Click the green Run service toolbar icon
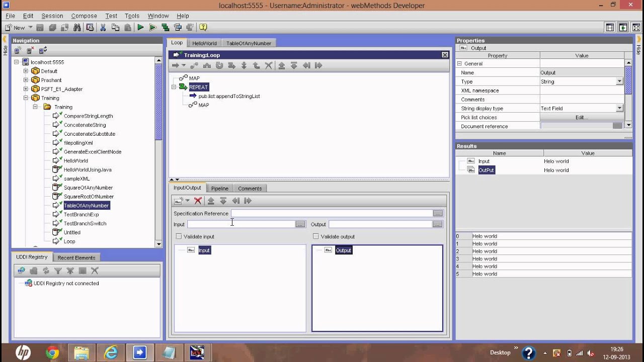This screenshot has width=644, height=362. pos(140,28)
